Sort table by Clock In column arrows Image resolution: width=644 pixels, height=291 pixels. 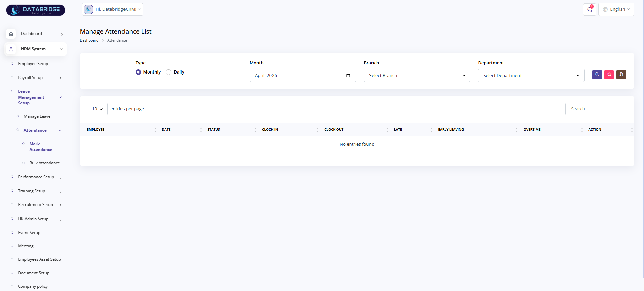coord(317,130)
